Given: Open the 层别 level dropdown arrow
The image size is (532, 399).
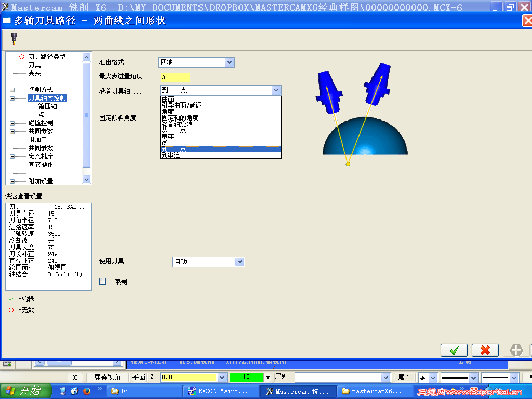Looking at the screenshot, I should tap(385, 377).
